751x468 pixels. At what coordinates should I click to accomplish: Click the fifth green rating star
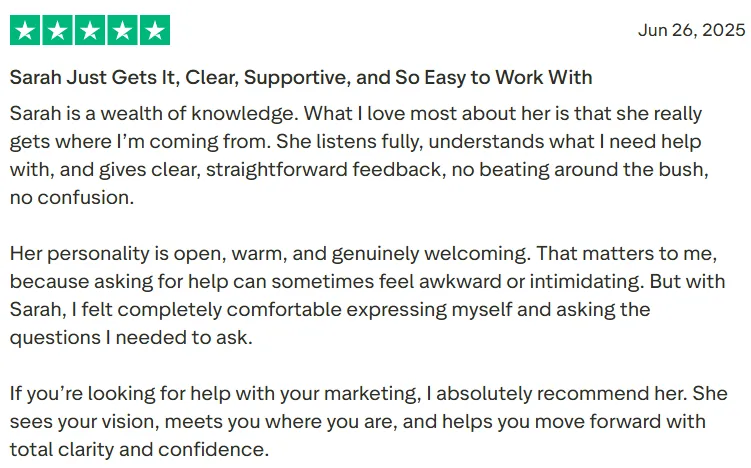155,30
